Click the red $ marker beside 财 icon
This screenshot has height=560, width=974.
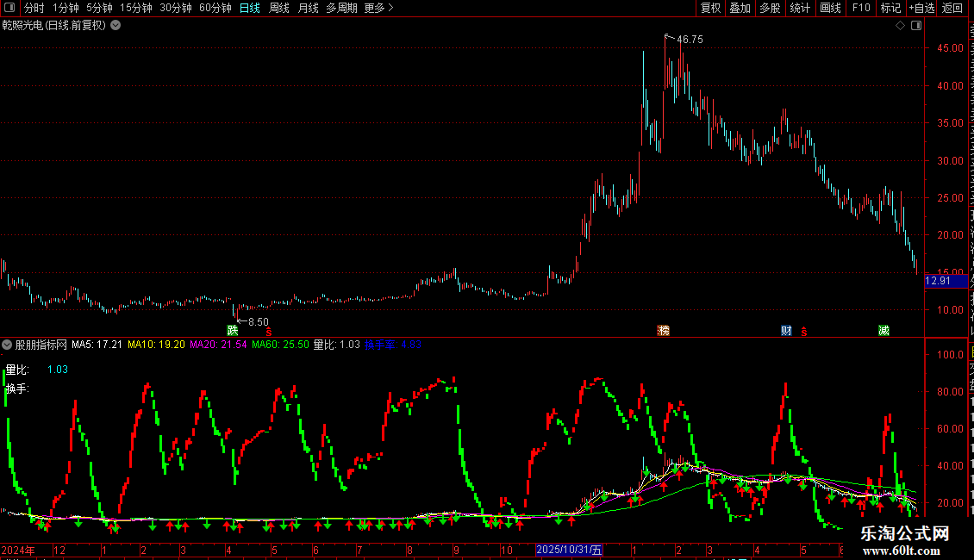(x=804, y=333)
